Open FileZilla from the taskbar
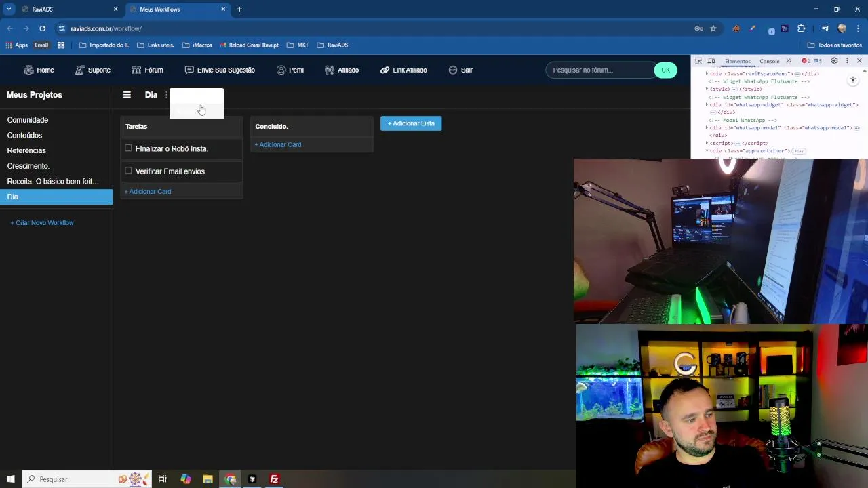This screenshot has width=868, height=488. (x=274, y=479)
